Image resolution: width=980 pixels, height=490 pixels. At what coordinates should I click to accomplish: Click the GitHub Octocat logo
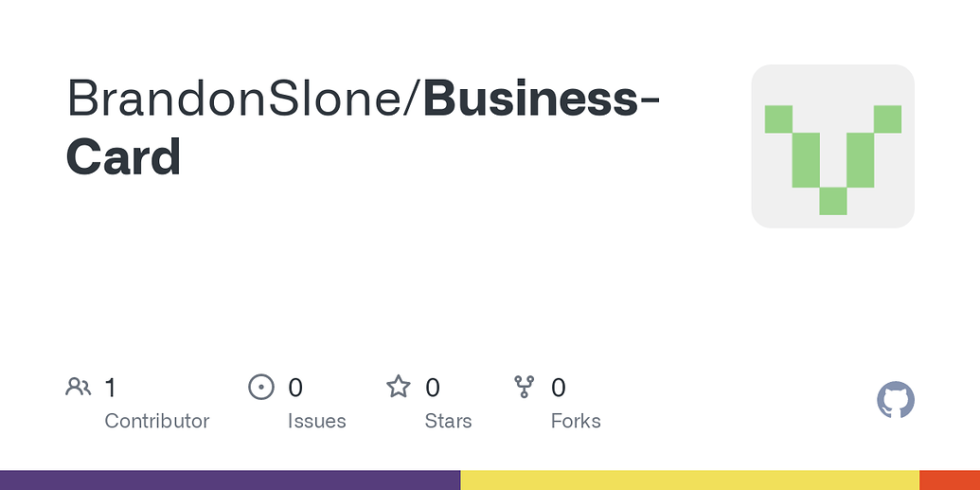click(x=896, y=400)
